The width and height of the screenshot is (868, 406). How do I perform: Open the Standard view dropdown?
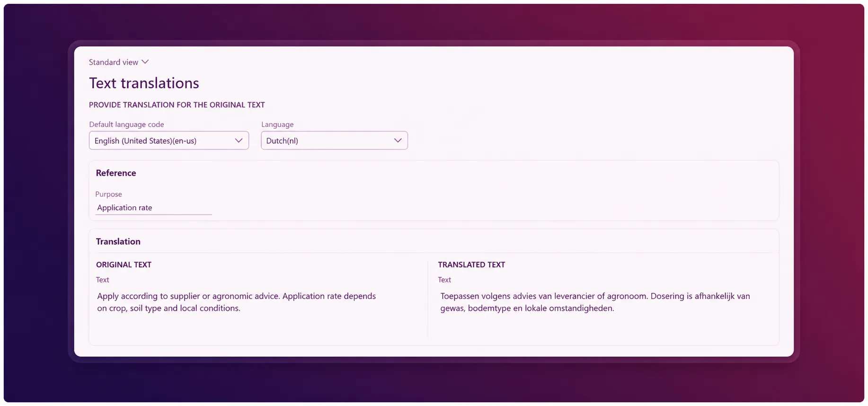tap(119, 62)
